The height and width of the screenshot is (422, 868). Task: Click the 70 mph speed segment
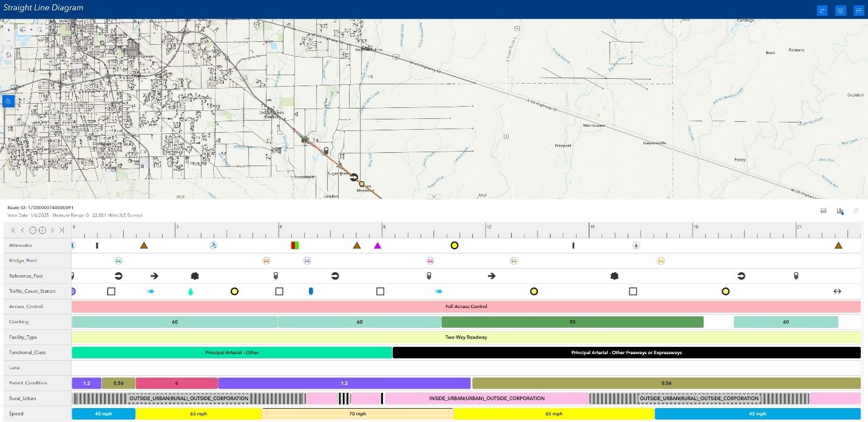tap(358, 414)
